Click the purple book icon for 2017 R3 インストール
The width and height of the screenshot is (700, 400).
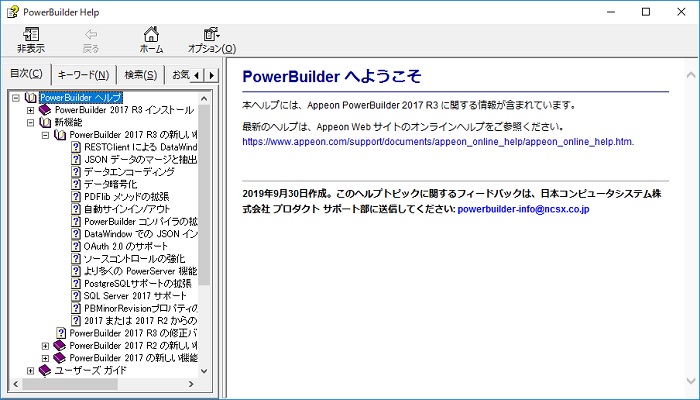pos(45,110)
